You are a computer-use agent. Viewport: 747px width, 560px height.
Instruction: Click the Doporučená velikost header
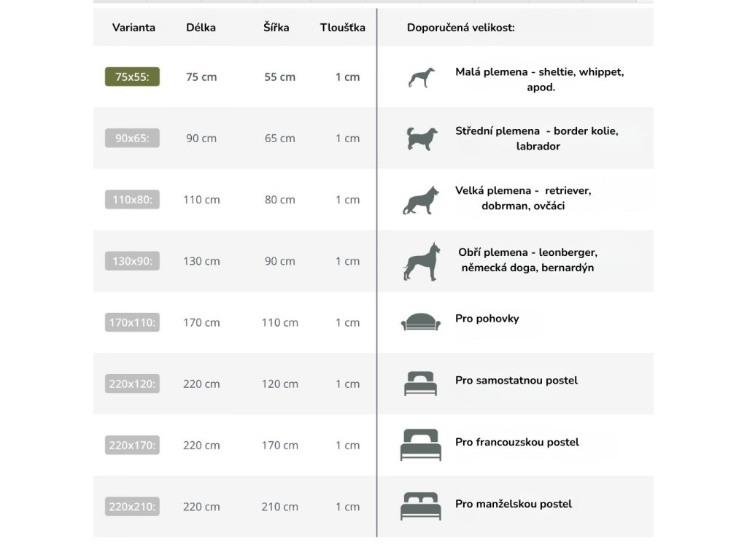(x=460, y=28)
